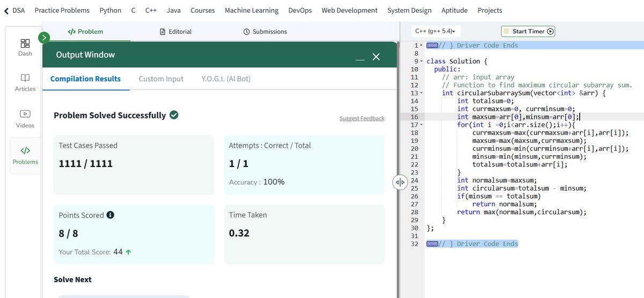The width and height of the screenshot is (644, 298).
Task: Open the DevOps navigation item
Action: tap(300, 10)
